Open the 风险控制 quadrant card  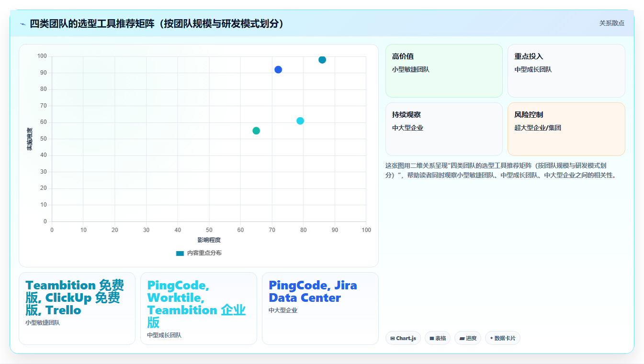coord(566,129)
